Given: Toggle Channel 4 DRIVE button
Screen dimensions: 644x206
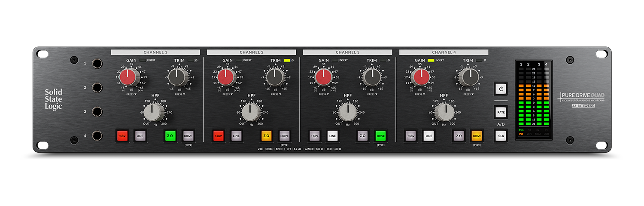Looking at the screenshot, I should click(x=477, y=136).
